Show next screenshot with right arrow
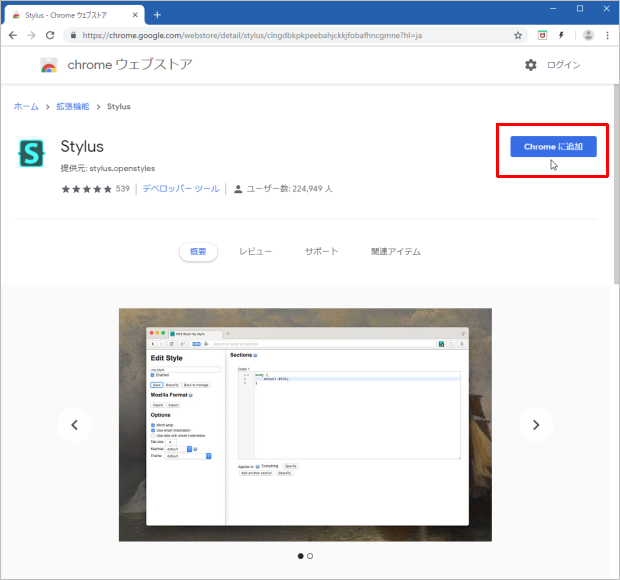 point(536,425)
